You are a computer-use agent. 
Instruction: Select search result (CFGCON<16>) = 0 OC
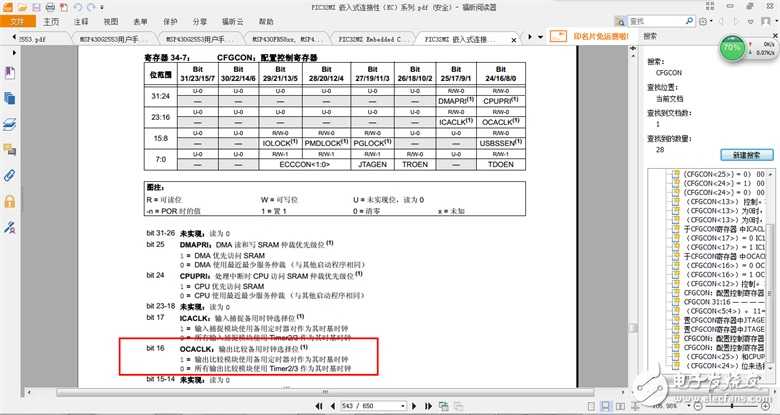tap(725, 265)
